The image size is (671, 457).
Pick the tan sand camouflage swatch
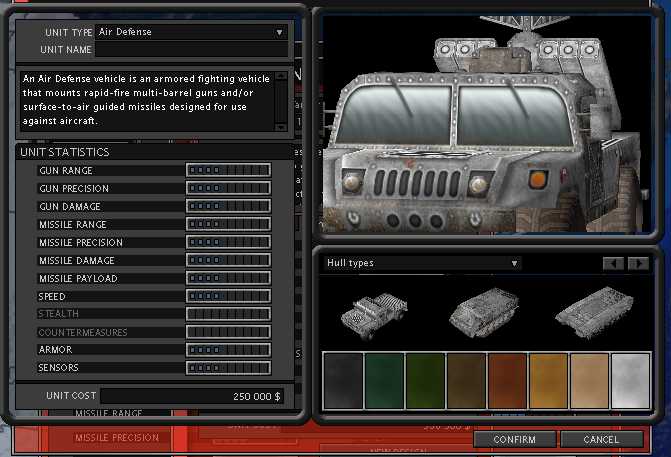(x=589, y=381)
